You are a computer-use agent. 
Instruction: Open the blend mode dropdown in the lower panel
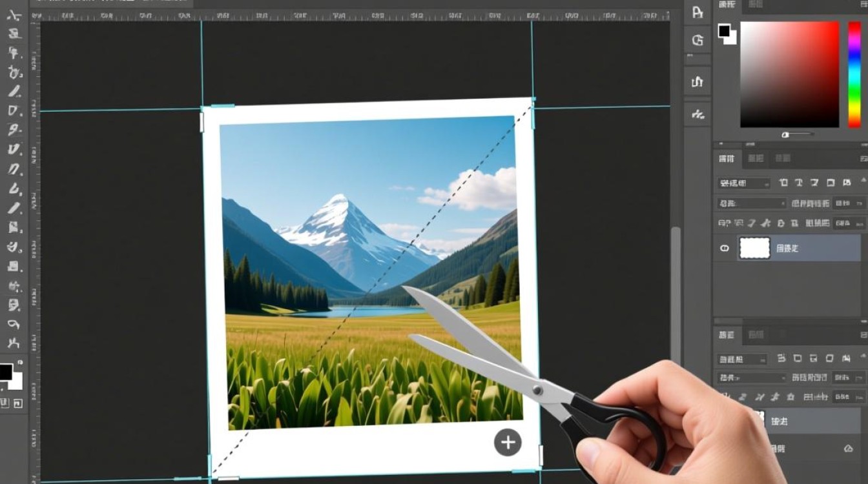point(752,378)
